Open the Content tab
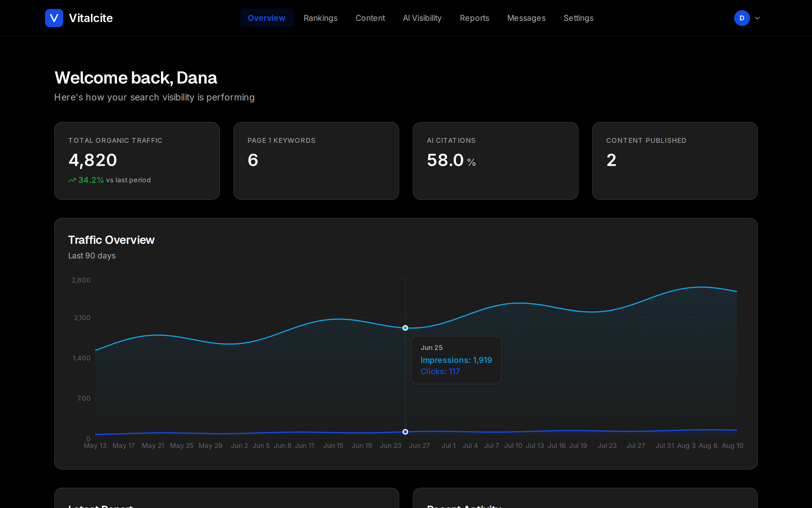This screenshot has height=508, width=812. (370, 18)
